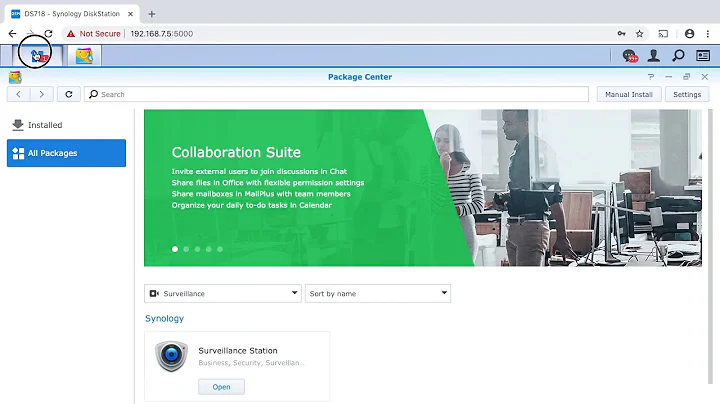The width and height of the screenshot is (720, 404).
Task: Open the DSM main menu icon
Action: [x=38, y=56]
